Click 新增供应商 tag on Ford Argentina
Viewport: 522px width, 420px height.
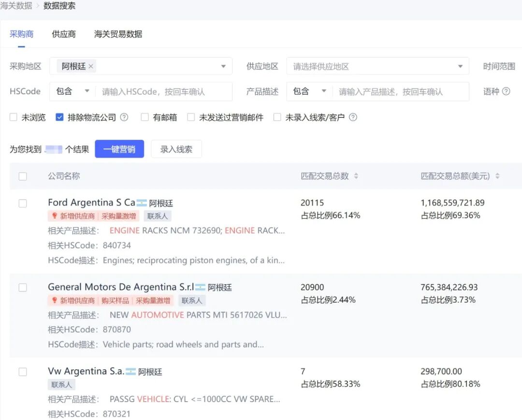[x=77, y=216]
